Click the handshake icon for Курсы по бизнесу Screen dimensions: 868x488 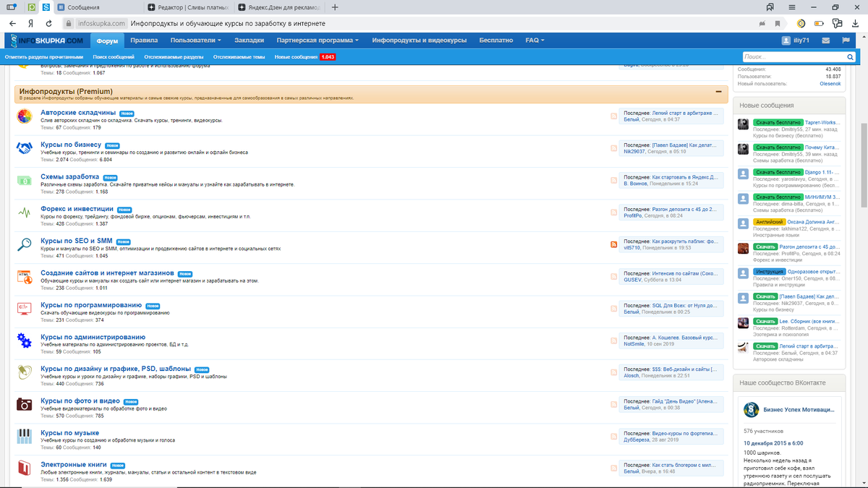click(25, 147)
